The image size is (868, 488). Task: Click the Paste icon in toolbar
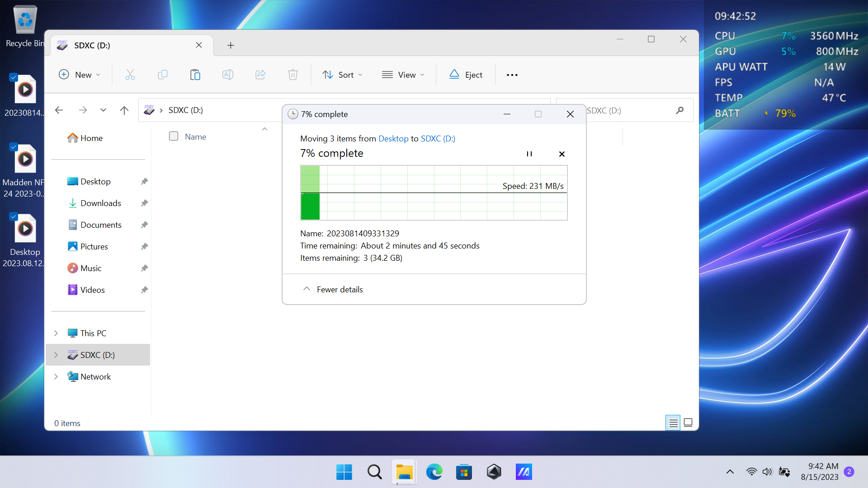point(195,75)
